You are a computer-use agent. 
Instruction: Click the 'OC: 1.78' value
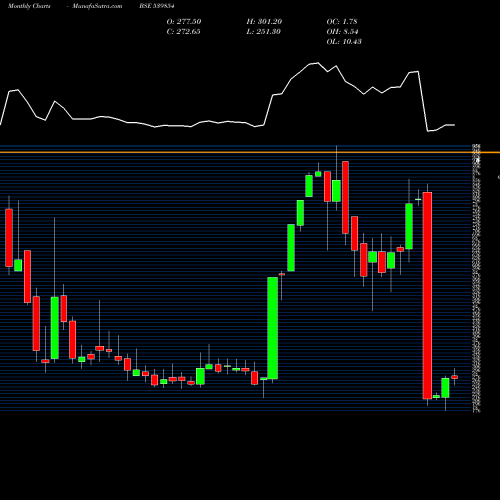[x=342, y=22]
